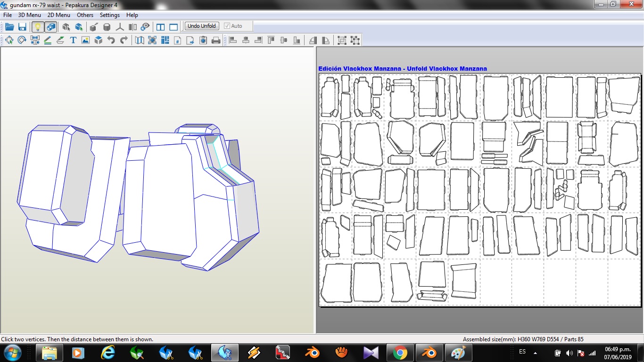Click the 3D waist model in viewport

tap(139, 198)
